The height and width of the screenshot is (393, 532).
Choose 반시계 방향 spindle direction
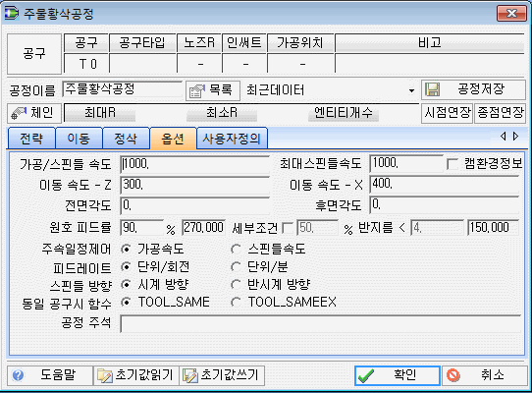(236, 284)
